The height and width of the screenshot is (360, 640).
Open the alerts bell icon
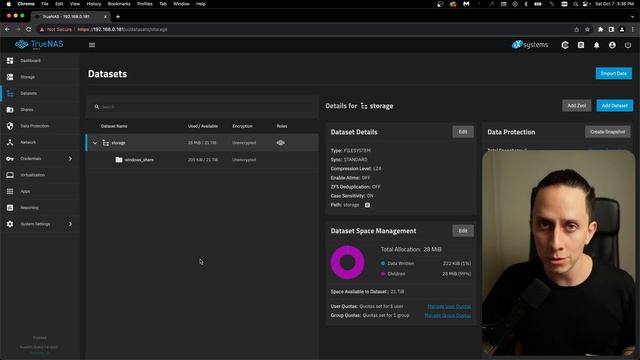click(x=596, y=45)
